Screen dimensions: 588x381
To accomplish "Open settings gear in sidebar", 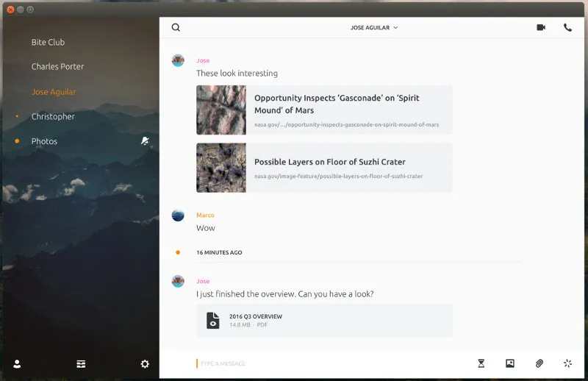I will pyautogui.click(x=145, y=364).
